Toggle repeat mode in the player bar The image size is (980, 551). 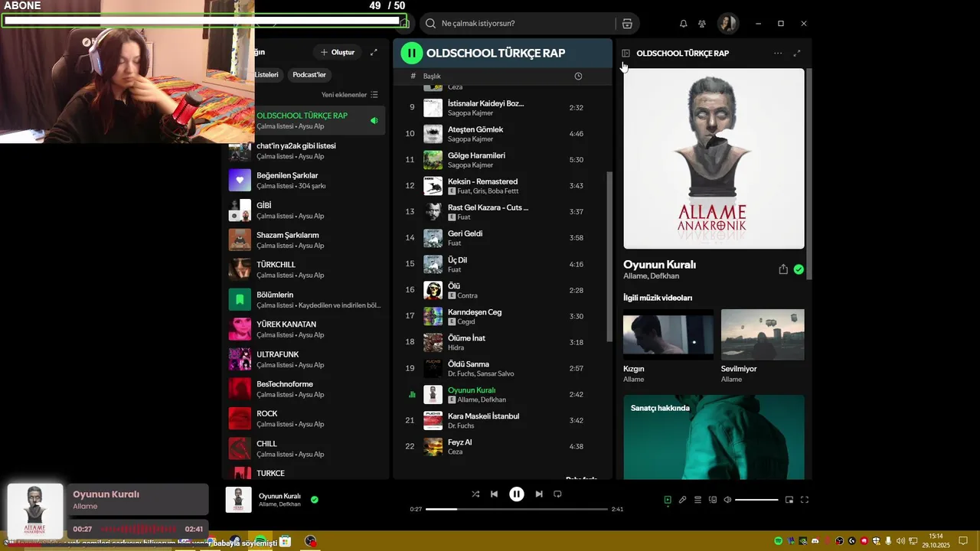(557, 494)
